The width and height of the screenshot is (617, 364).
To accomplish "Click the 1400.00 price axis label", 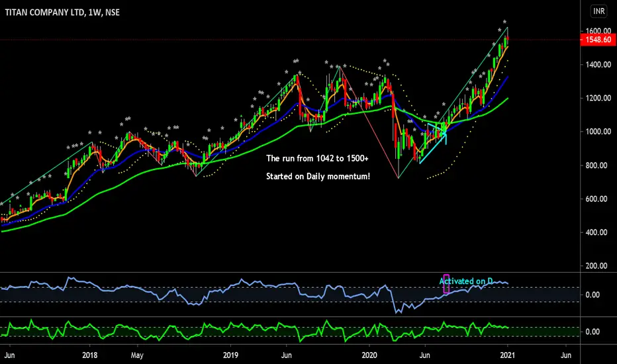I will point(598,65).
